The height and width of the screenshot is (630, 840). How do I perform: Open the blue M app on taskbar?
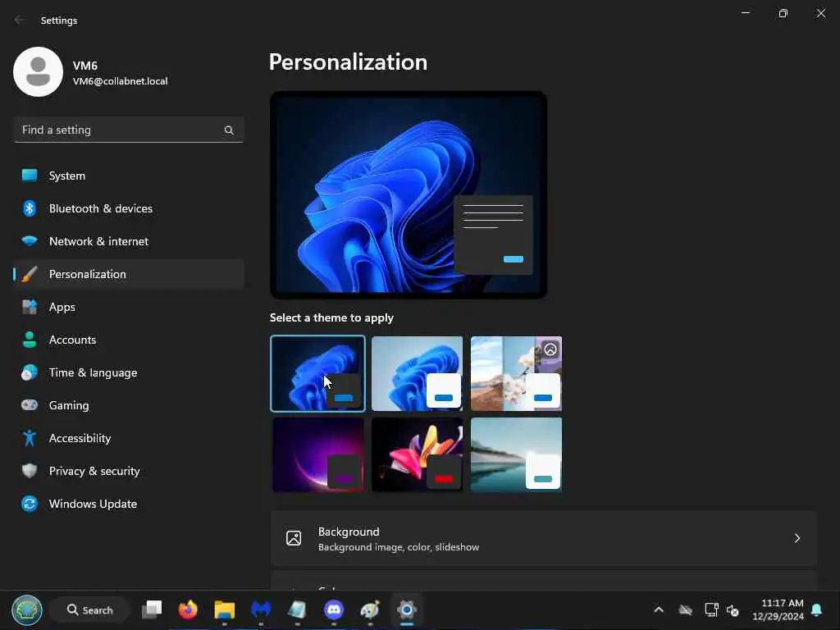(x=261, y=609)
